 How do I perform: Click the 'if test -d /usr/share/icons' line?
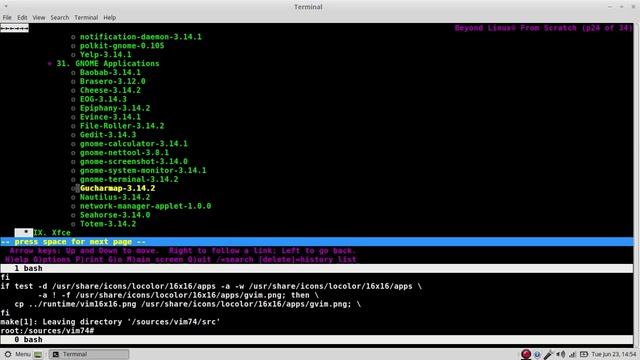pyautogui.click(x=211, y=286)
